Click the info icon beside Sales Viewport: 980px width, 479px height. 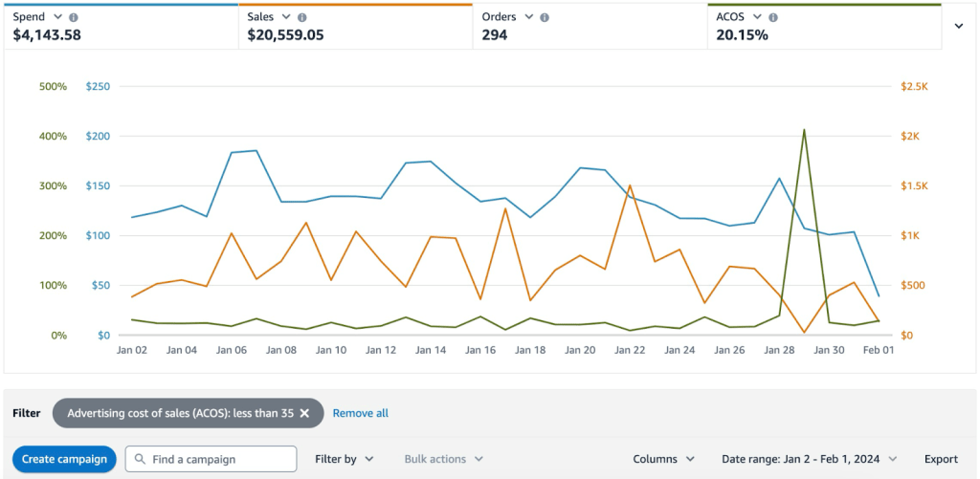tap(302, 17)
